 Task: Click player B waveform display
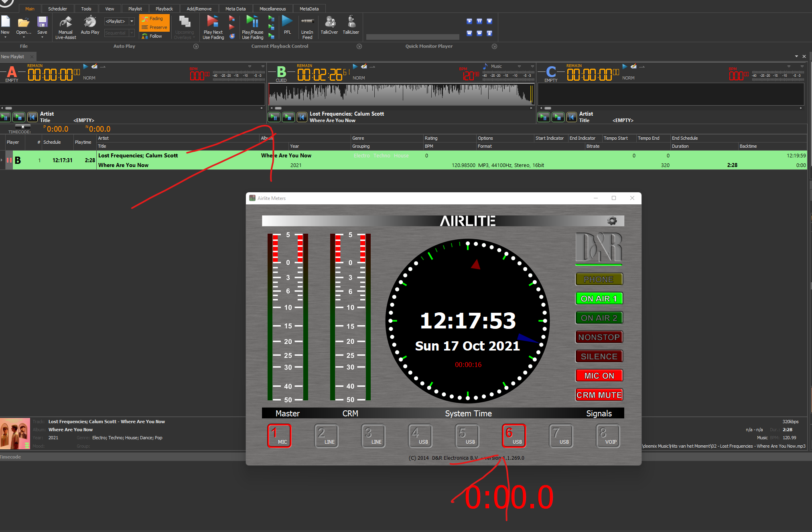point(401,94)
